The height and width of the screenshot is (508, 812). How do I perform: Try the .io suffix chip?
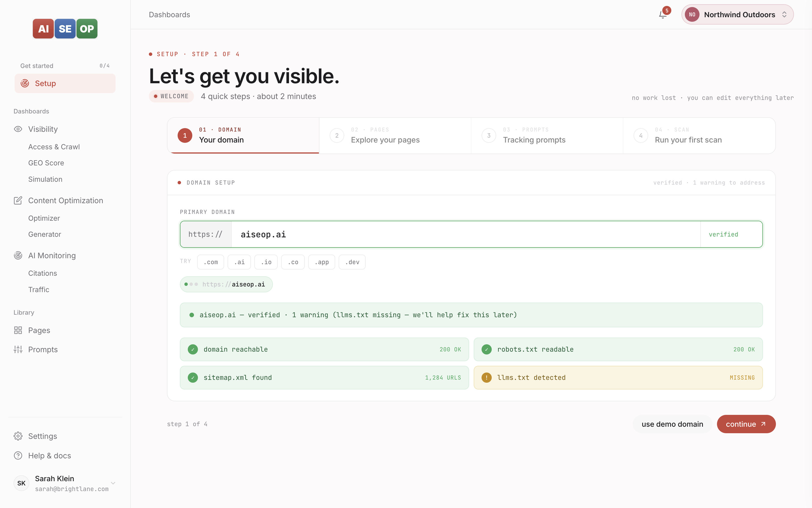(x=266, y=262)
